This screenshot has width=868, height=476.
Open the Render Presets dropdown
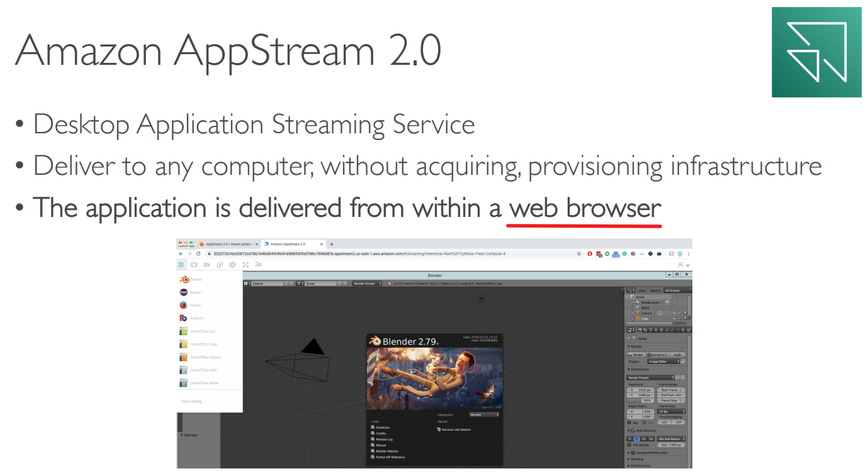(x=651, y=378)
